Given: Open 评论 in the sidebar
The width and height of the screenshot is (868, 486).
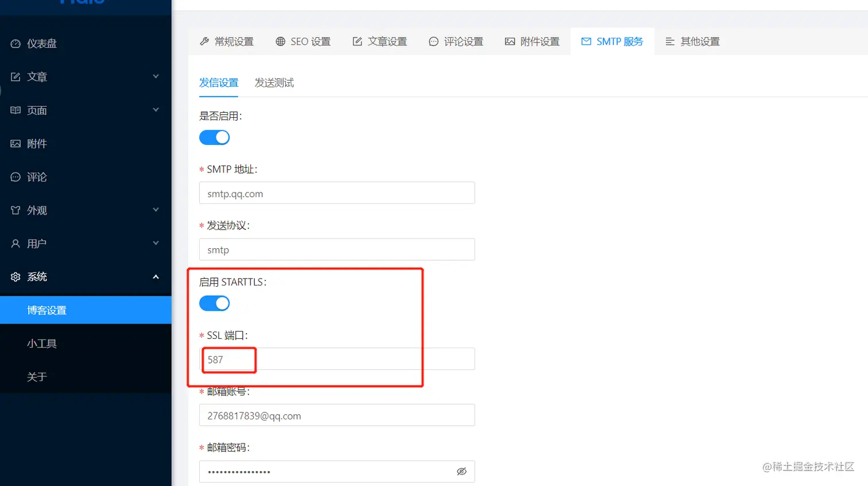Looking at the screenshot, I should 86,177.
